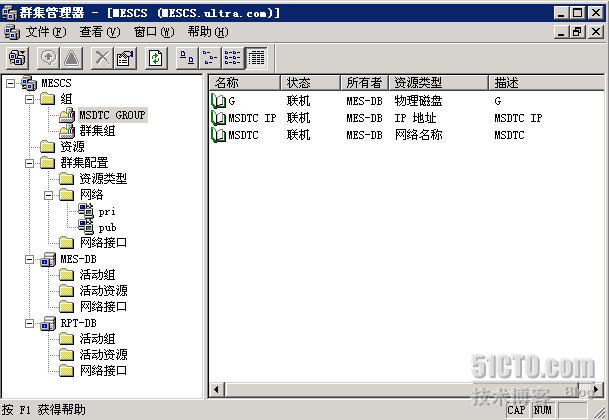Sort by the 描述 column header
This screenshot has width=609, height=420.
[546, 83]
